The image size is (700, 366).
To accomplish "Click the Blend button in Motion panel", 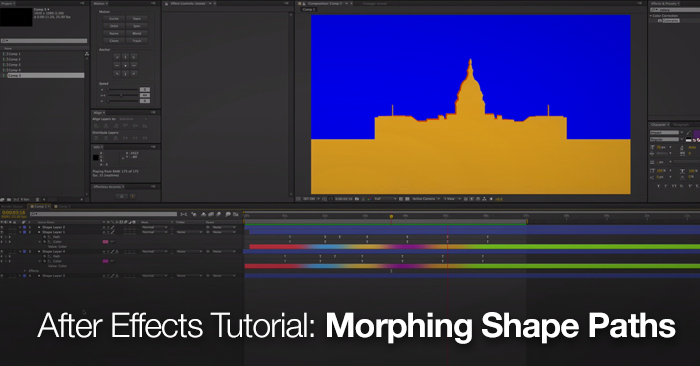I will click(137, 33).
